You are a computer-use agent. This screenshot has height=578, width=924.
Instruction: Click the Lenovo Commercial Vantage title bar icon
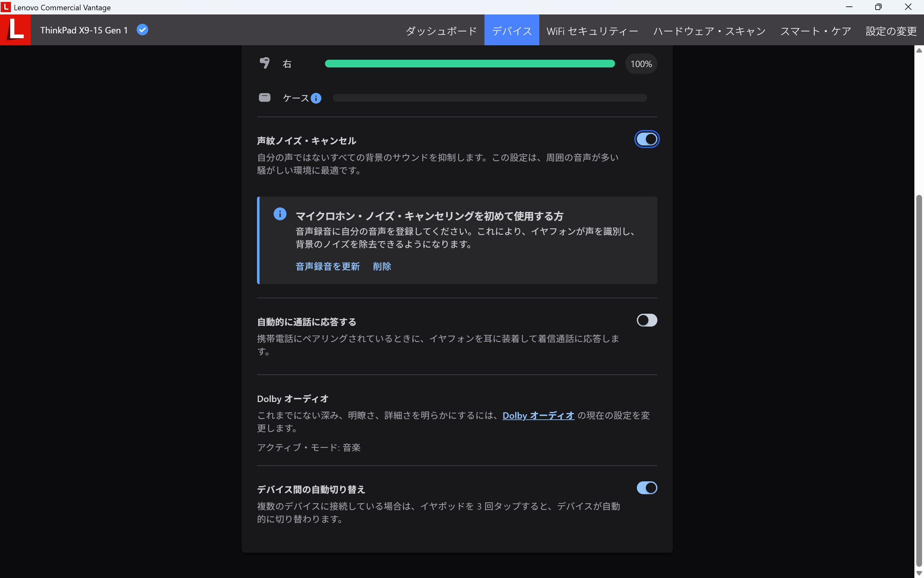pos(6,7)
